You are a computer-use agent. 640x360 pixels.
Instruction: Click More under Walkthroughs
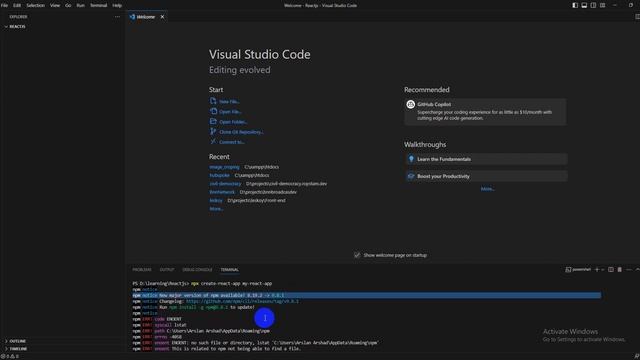click(487, 189)
